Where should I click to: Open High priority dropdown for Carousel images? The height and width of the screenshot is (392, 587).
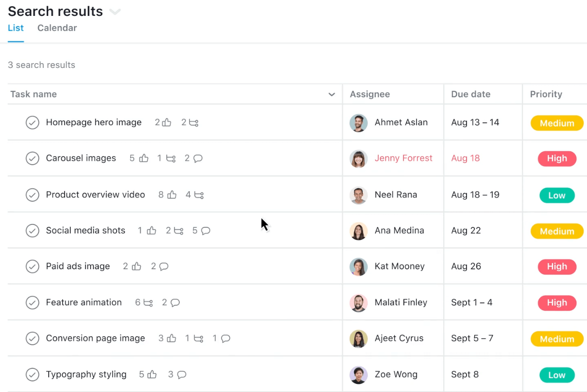coord(557,158)
